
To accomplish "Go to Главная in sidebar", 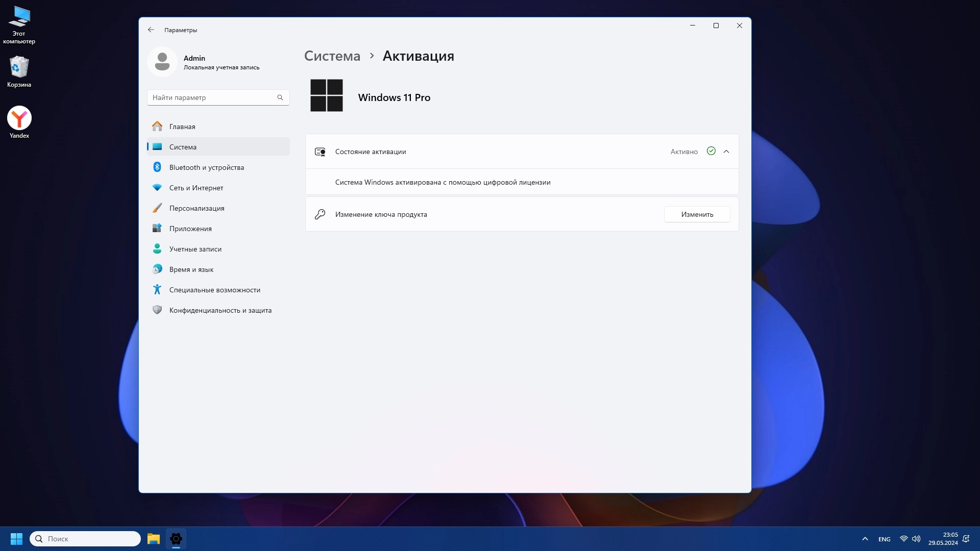I will click(x=182, y=127).
